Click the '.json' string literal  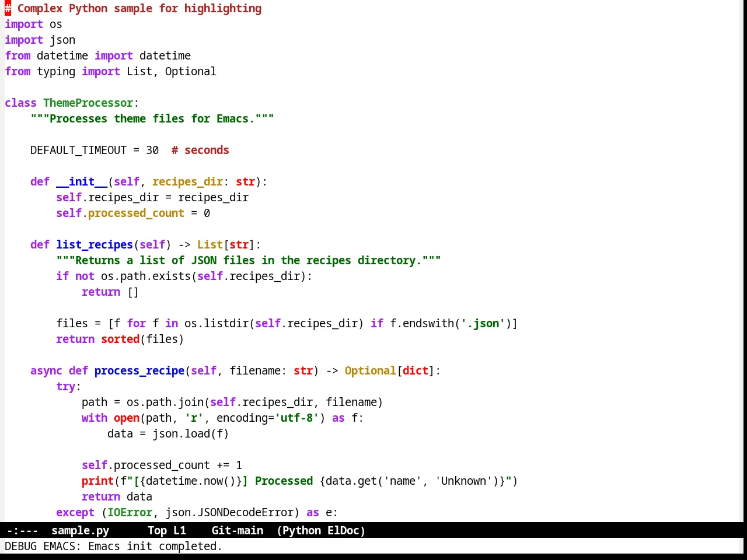point(483,323)
